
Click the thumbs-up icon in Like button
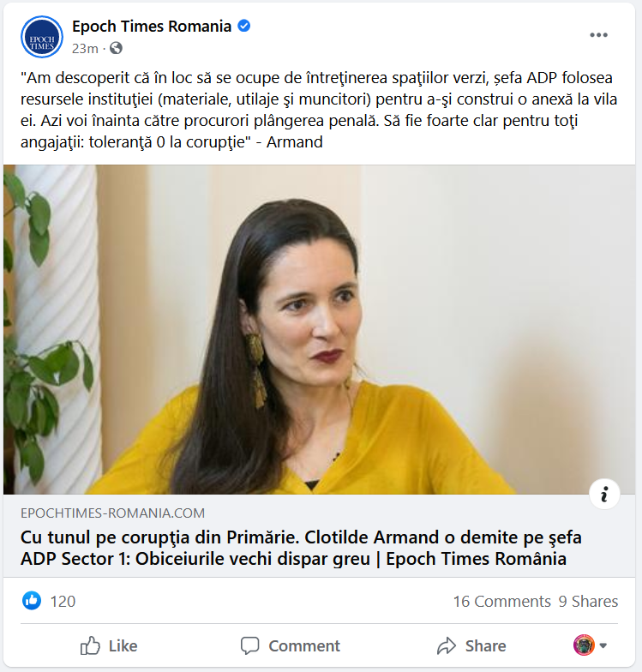(90, 645)
